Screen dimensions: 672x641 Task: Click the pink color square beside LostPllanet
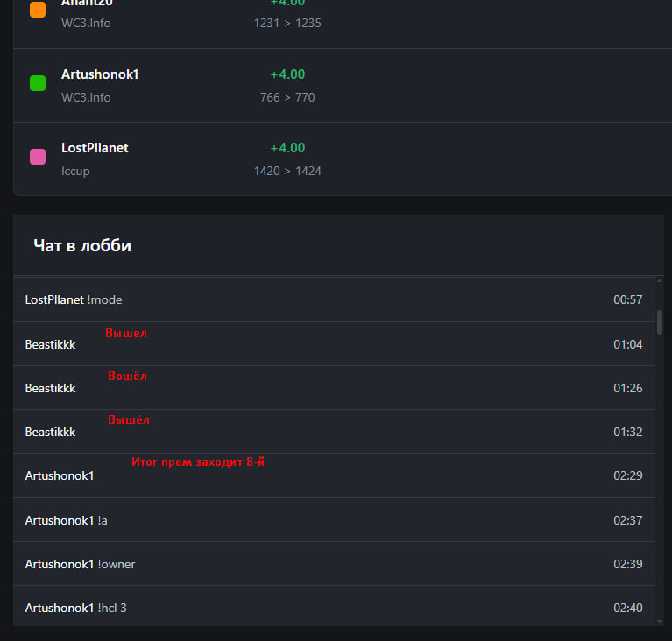38,157
